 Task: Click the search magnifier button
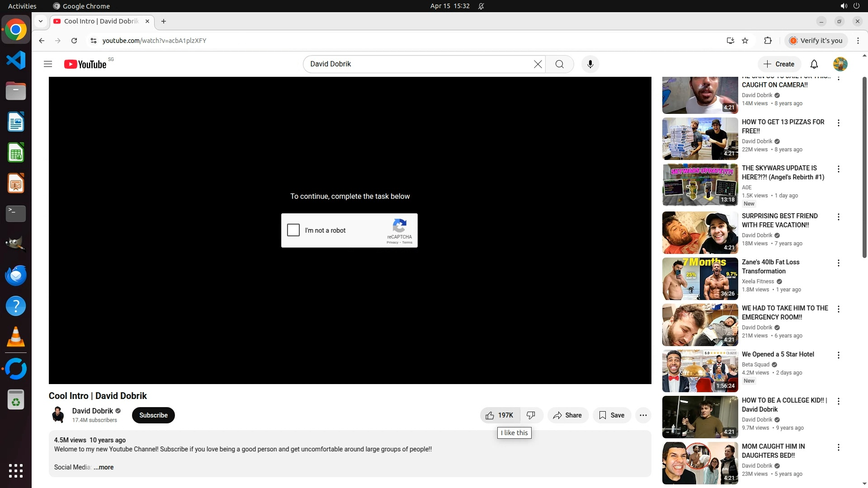tap(559, 64)
